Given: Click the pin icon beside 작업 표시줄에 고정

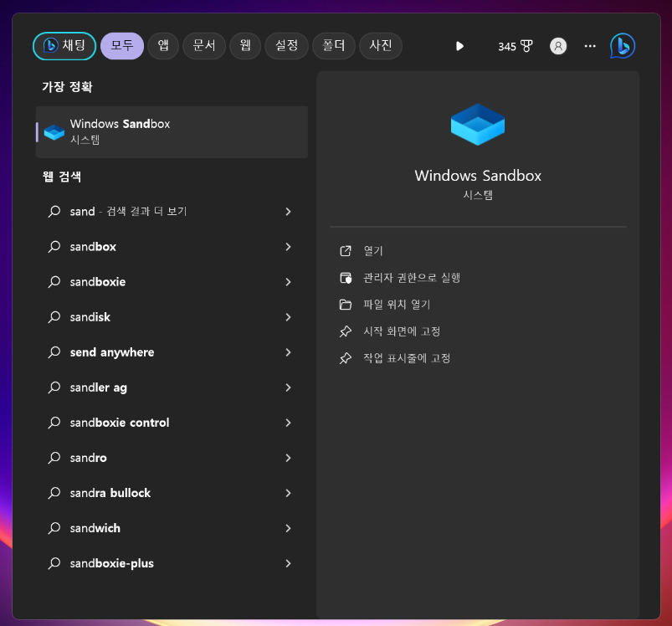Looking at the screenshot, I should click(346, 358).
